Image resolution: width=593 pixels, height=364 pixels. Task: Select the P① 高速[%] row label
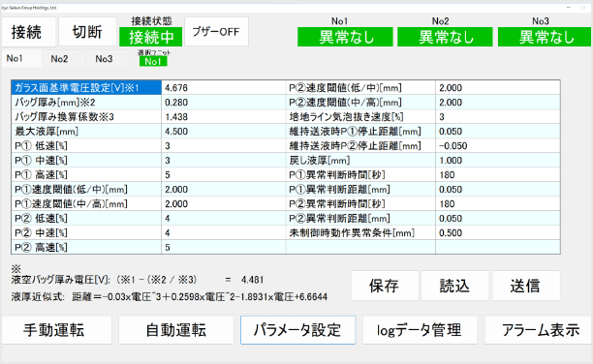tap(86, 174)
